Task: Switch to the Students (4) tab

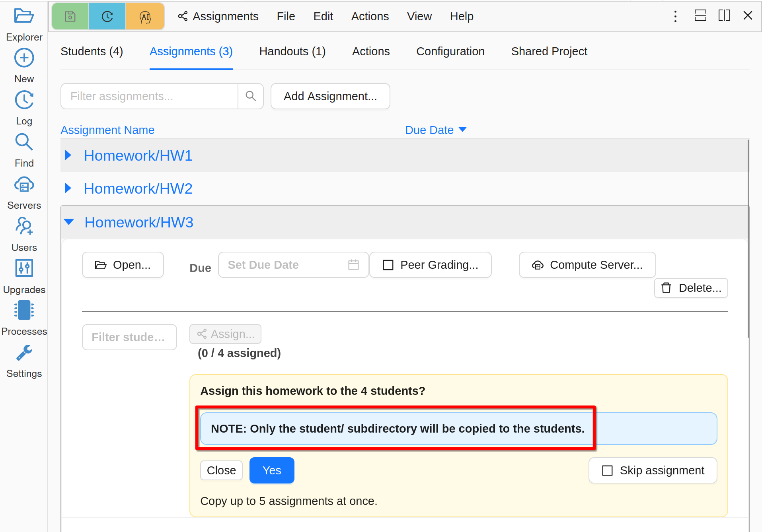Action: point(92,51)
